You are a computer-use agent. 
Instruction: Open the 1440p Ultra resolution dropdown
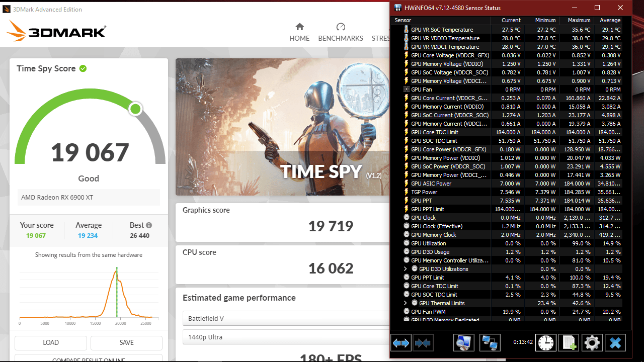[x=287, y=337]
